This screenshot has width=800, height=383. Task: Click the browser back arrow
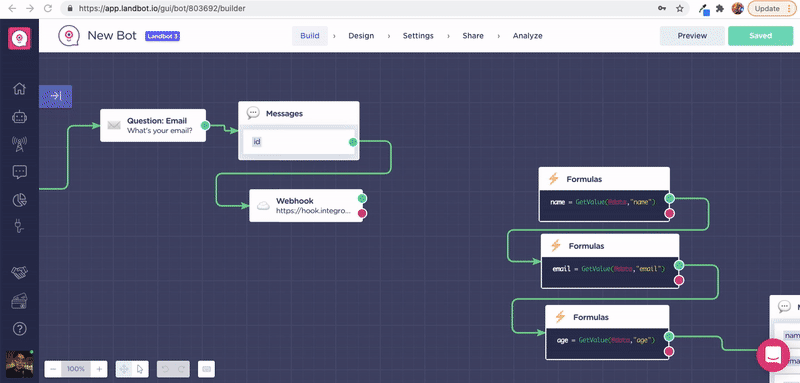pyautogui.click(x=12, y=9)
